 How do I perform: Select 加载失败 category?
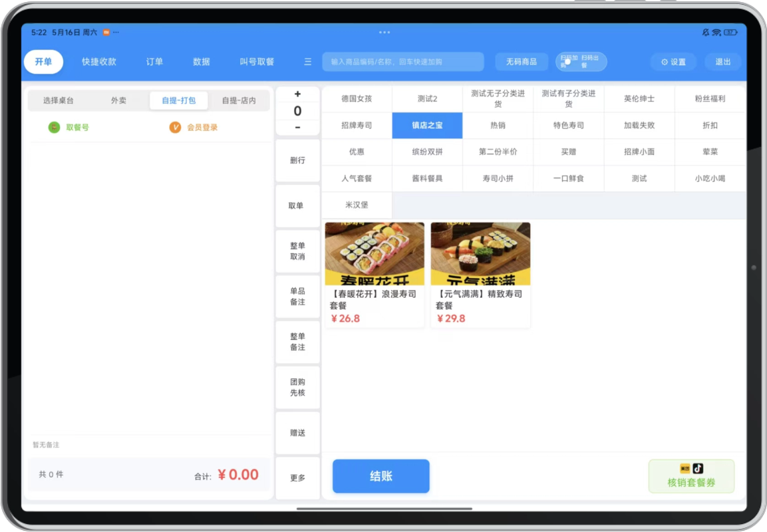[639, 126]
